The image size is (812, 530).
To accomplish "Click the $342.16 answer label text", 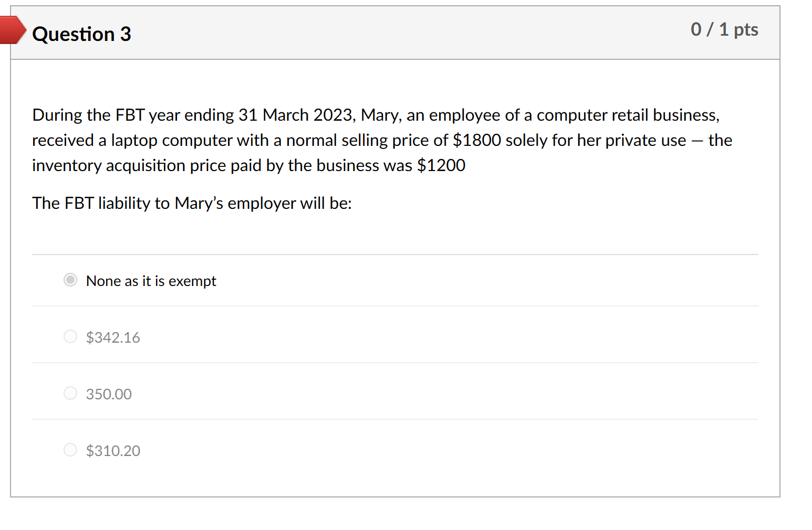I will click(x=113, y=337).
